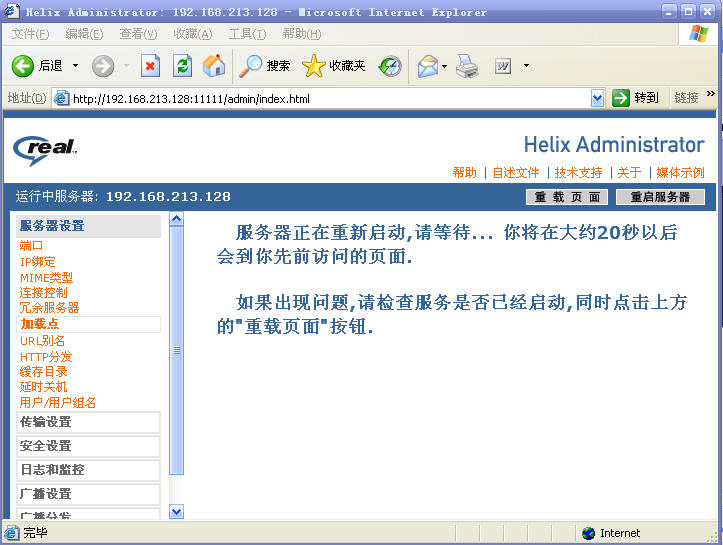Collapse the 服务器设置 section header
Viewport: 723px width, 545px height.
(x=88, y=226)
